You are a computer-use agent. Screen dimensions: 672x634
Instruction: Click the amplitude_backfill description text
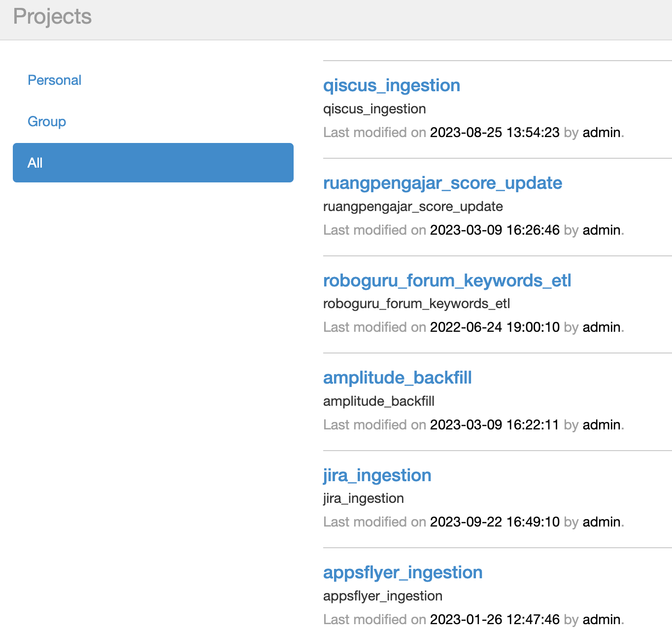click(x=378, y=401)
